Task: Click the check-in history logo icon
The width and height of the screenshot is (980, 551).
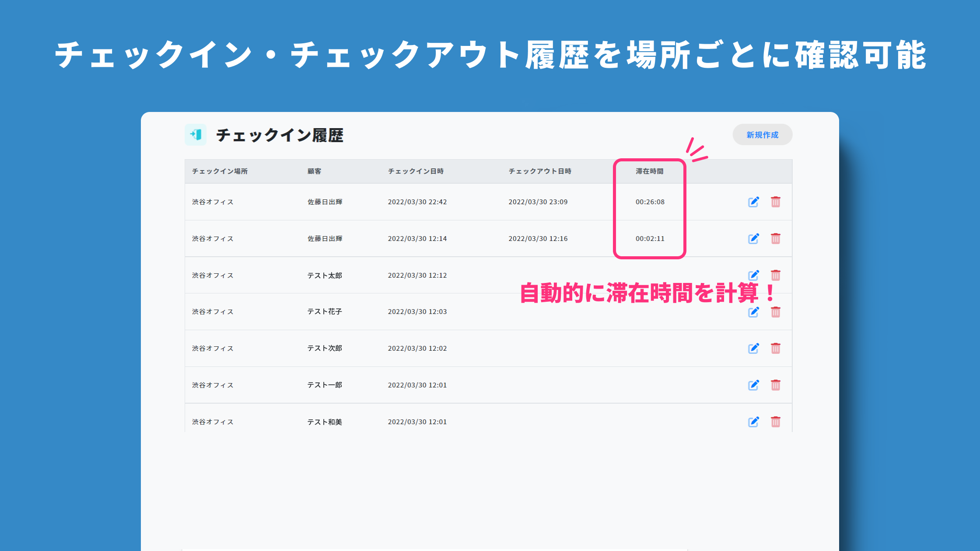Action: [x=196, y=135]
